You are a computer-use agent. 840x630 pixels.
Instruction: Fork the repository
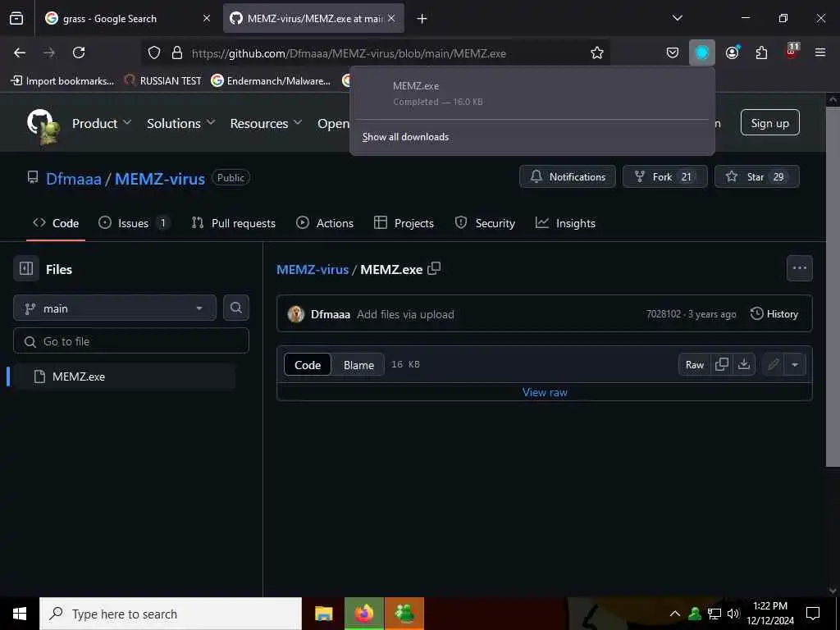(664, 177)
